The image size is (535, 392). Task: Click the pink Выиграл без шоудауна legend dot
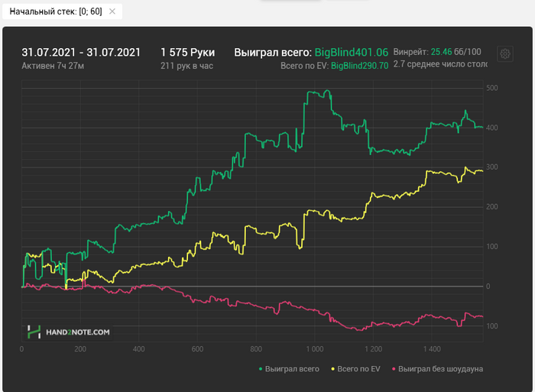(x=394, y=368)
